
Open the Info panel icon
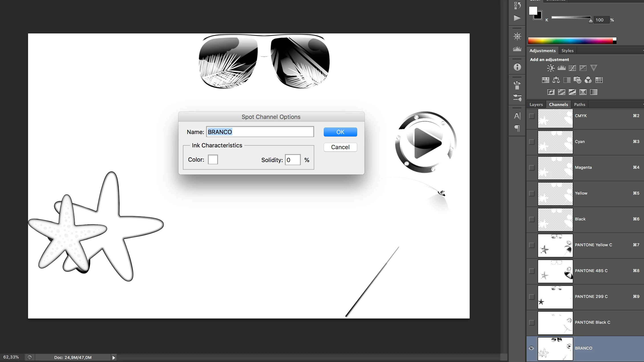tap(517, 67)
